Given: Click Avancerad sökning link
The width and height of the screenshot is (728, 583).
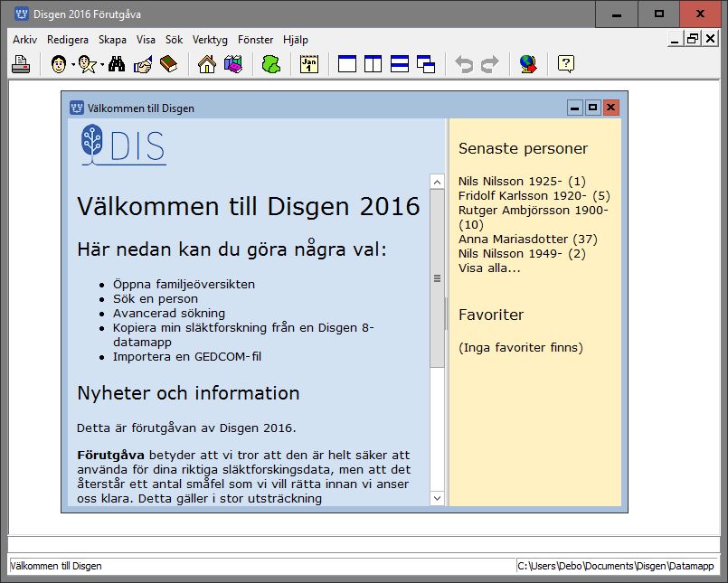Looking at the screenshot, I should 169,314.
